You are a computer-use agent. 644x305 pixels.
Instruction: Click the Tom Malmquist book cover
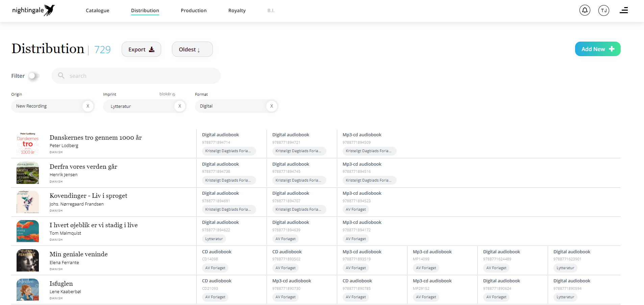(x=28, y=231)
